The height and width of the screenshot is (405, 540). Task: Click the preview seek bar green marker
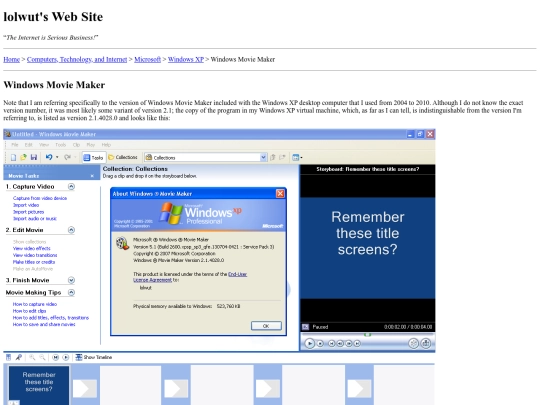[368, 334]
